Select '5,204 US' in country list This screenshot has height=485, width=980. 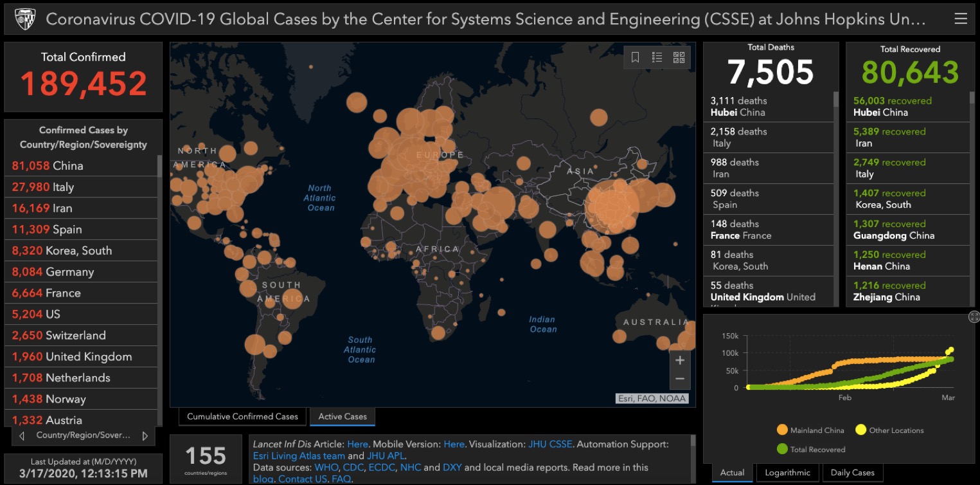pyautogui.click(x=81, y=314)
